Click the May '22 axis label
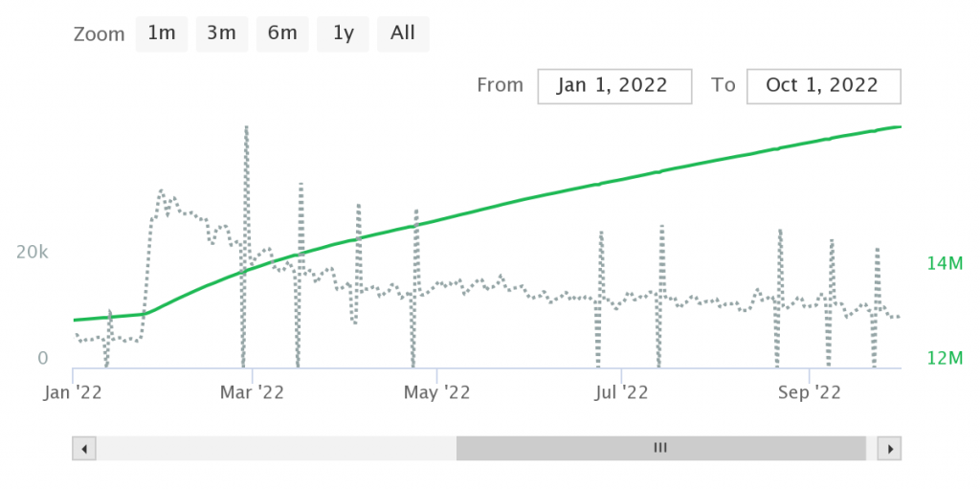 pos(437,392)
